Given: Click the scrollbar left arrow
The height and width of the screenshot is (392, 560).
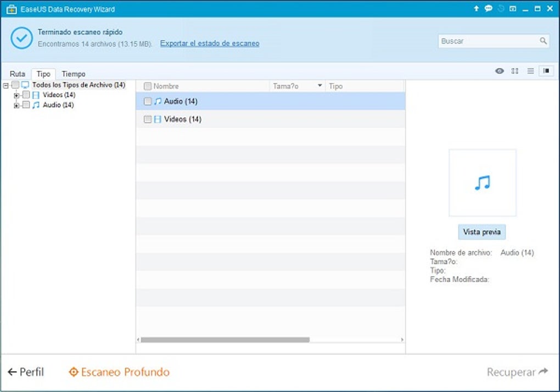Looking at the screenshot, I should coord(138,340).
